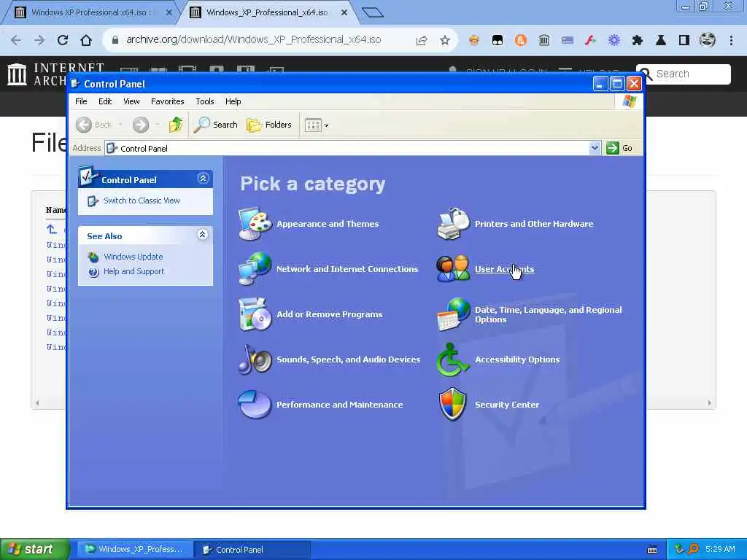
Task: Click the Internet Archive Search box
Action: tap(683, 74)
